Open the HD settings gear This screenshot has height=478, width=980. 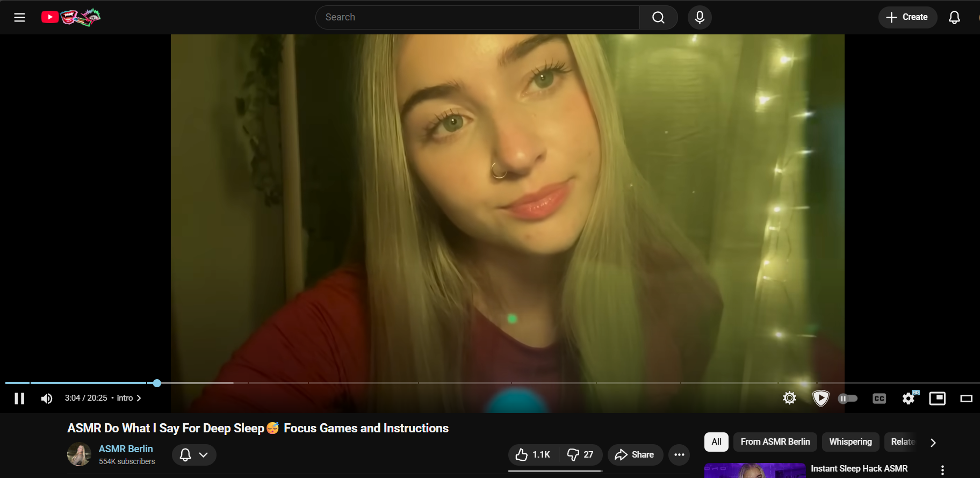click(x=909, y=398)
